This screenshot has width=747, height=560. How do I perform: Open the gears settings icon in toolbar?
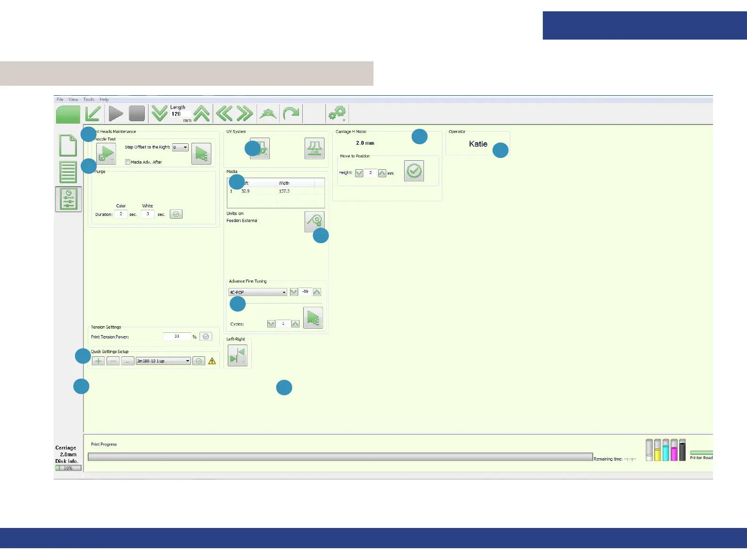[337, 113]
